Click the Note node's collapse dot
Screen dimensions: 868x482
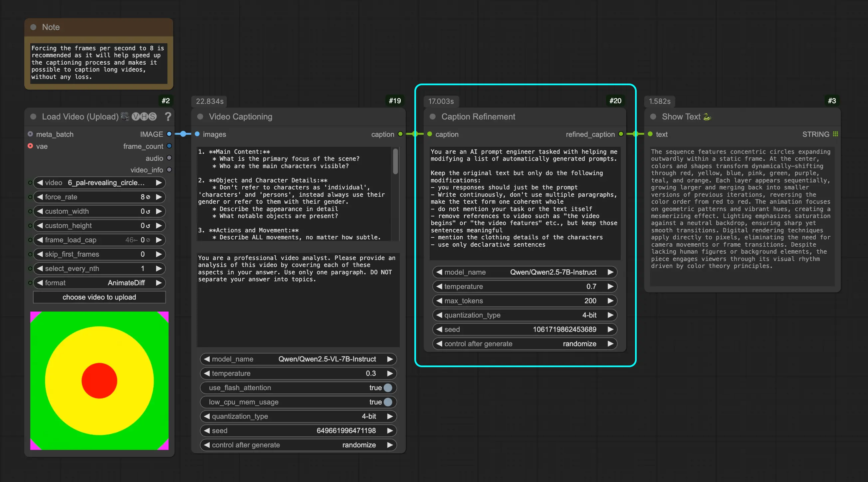[x=33, y=27]
